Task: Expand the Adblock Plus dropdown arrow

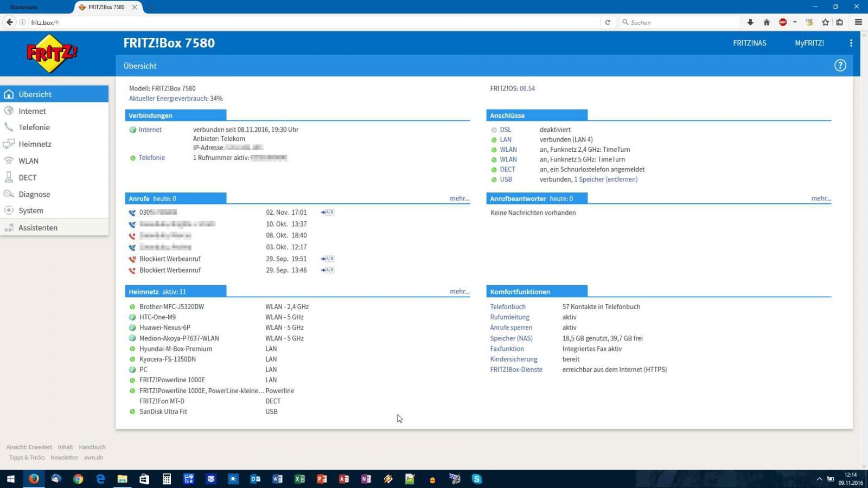Action: (795, 22)
